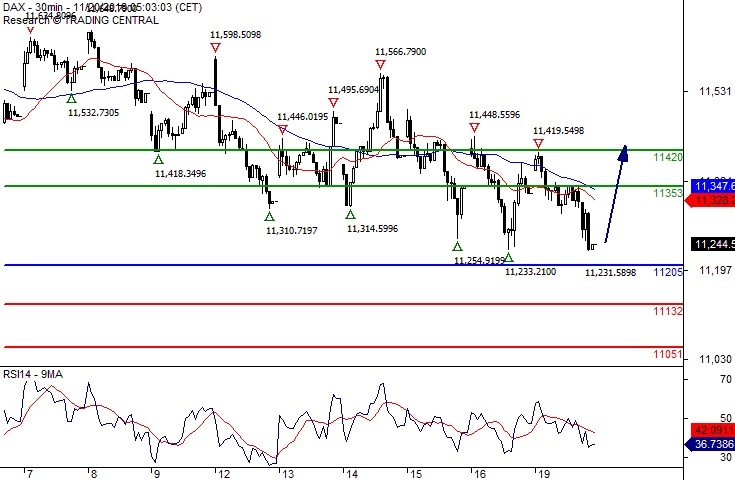Click date 15 on the time axis
The image size is (735, 480).
[416, 474]
